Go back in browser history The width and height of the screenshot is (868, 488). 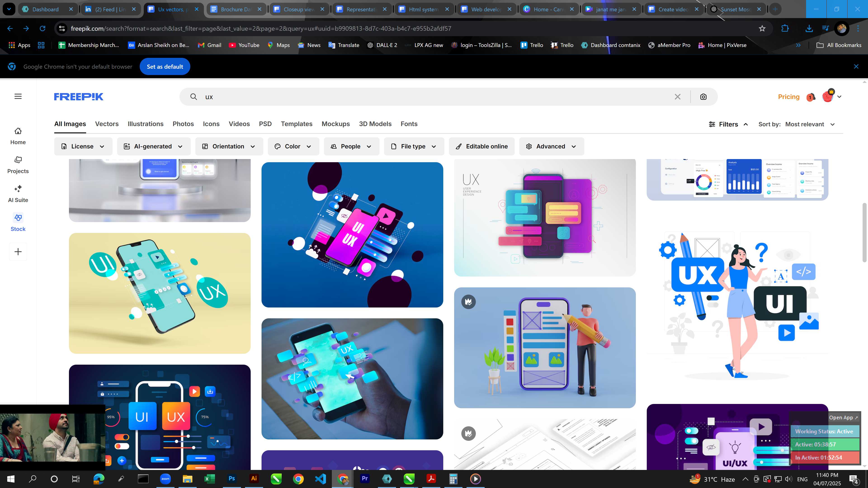(10, 29)
